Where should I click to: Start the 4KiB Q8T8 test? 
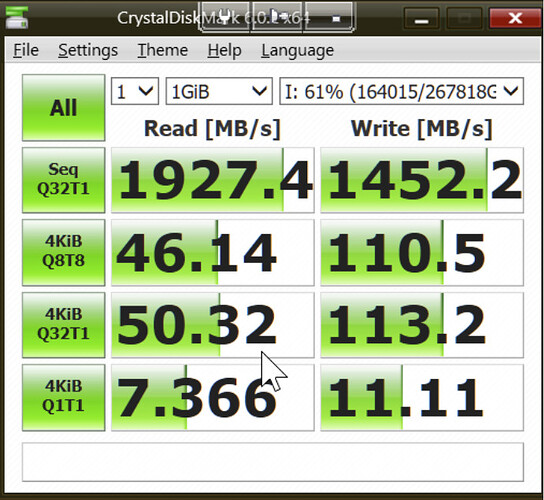pyautogui.click(x=63, y=252)
